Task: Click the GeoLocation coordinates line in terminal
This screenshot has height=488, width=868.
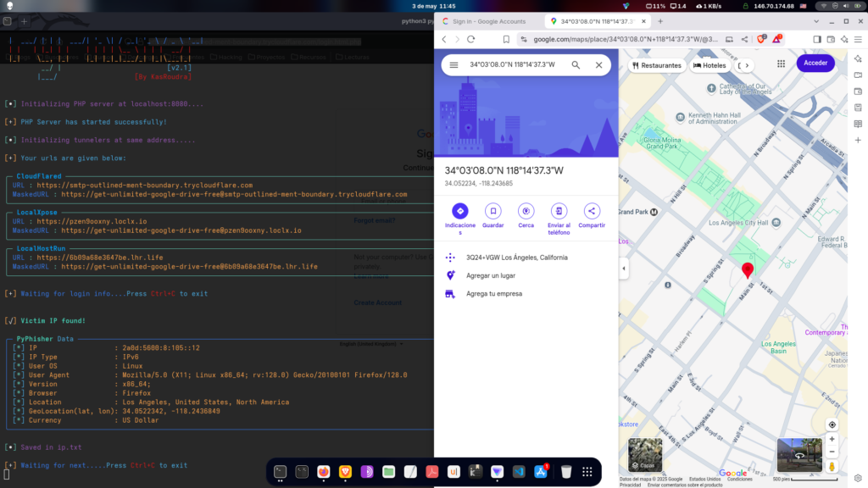Action: [x=117, y=411]
